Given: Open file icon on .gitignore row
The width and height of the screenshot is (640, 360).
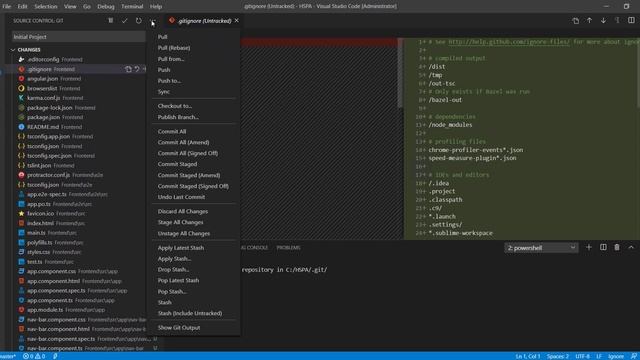Looking at the screenshot, I should tap(128, 69).
